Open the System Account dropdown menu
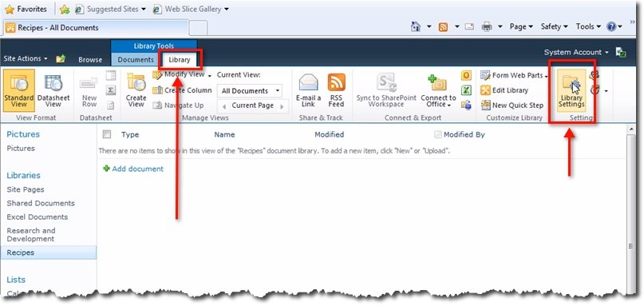This screenshot has width=644, height=306. pos(576,52)
